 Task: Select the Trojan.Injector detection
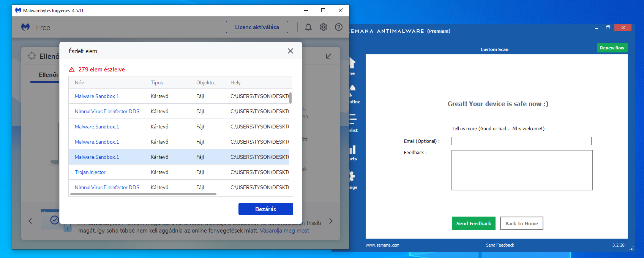coord(90,172)
